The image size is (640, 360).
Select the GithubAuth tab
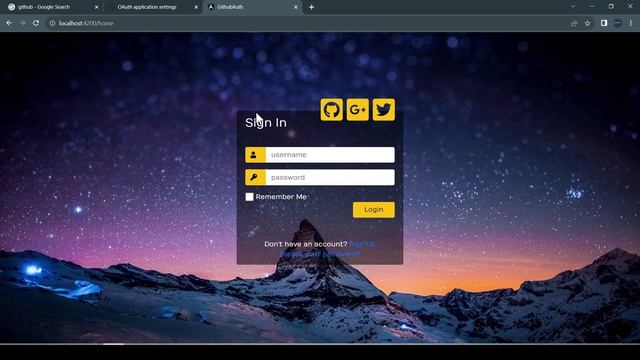point(252,7)
